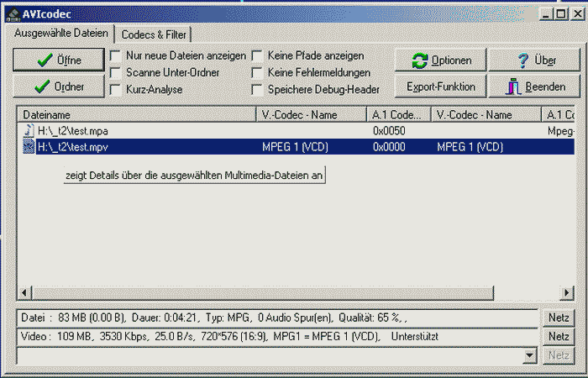Check Keine Pfade anzeigen option
Image resolution: width=588 pixels, height=378 pixels.
[x=257, y=55]
